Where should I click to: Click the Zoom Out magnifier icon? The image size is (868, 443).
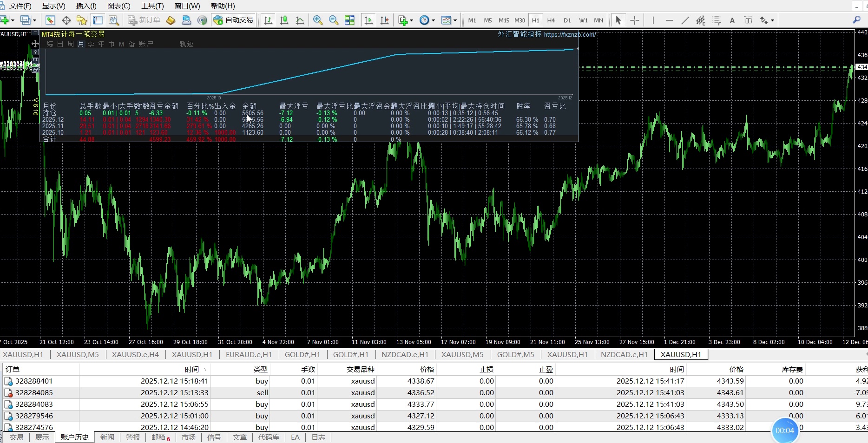[334, 20]
